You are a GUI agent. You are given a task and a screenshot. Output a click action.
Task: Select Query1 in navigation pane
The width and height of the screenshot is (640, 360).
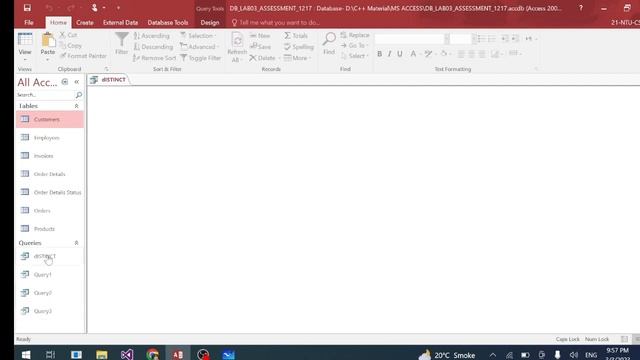[50, 275]
